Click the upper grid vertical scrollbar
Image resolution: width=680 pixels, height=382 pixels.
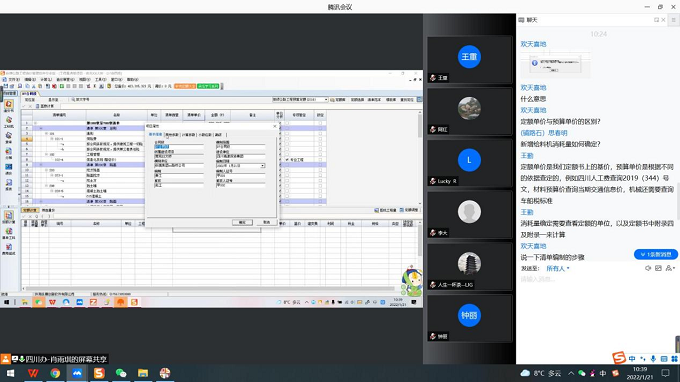pyautogui.click(x=419, y=126)
